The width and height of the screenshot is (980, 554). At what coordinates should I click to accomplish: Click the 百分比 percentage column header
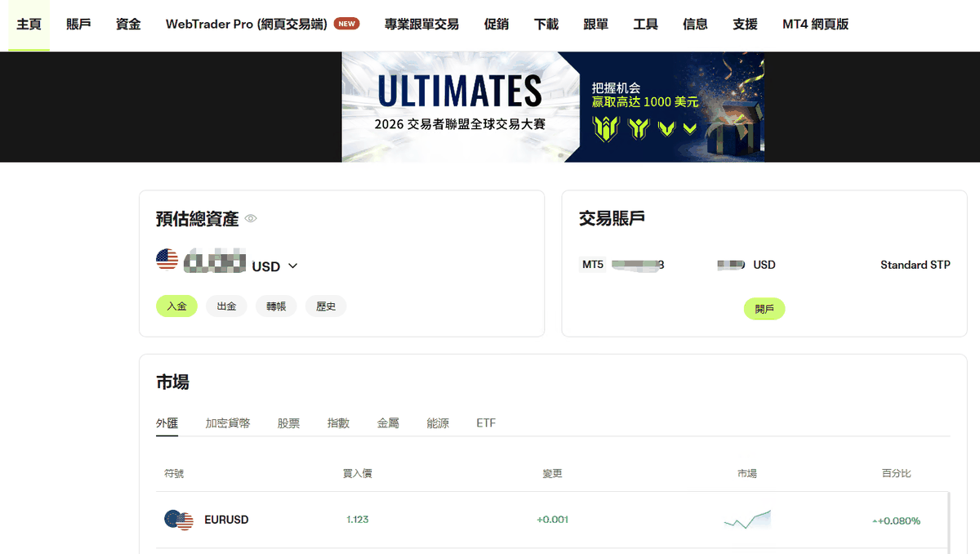[x=896, y=473]
